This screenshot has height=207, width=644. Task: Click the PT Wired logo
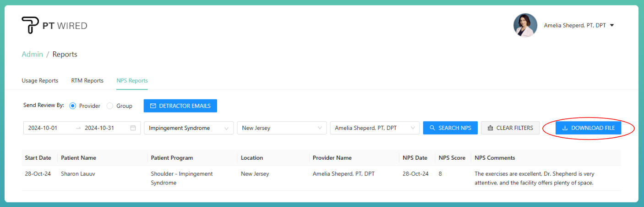[x=54, y=26]
